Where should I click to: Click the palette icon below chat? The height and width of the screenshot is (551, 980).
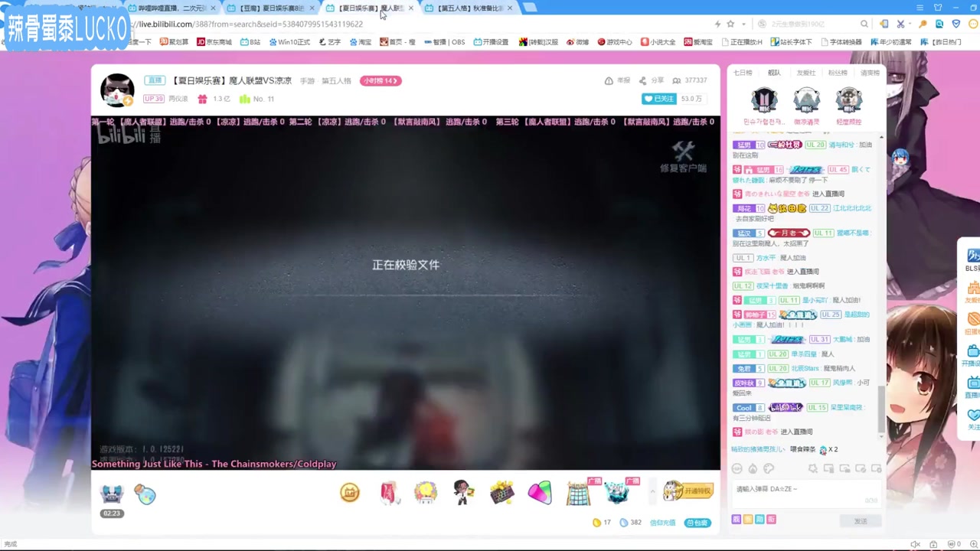click(769, 468)
